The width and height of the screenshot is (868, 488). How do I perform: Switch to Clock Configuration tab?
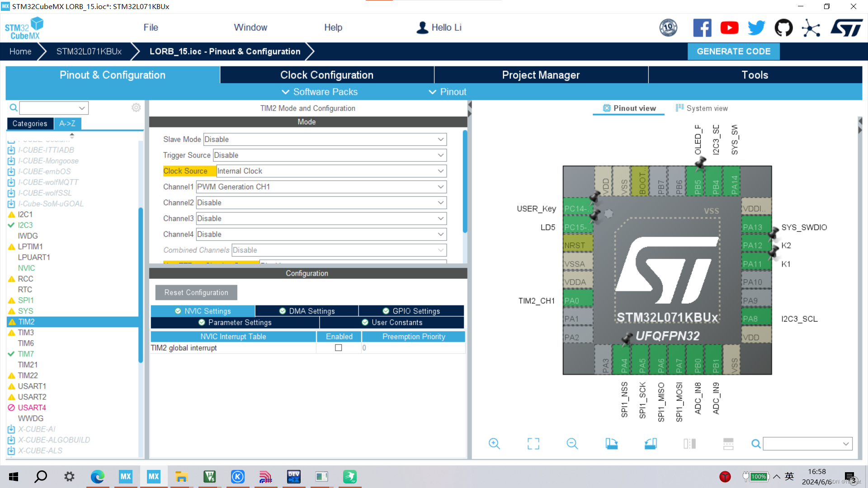[x=327, y=75]
